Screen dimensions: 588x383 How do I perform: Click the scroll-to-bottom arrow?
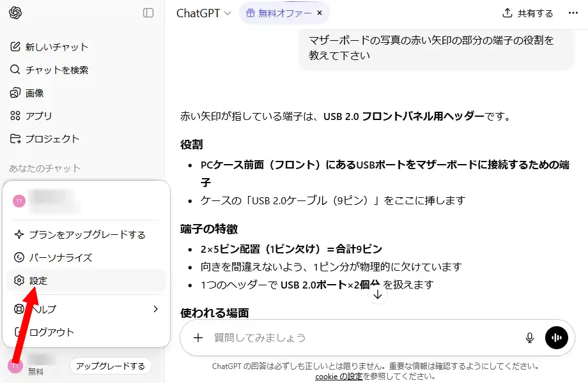(377, 295)
